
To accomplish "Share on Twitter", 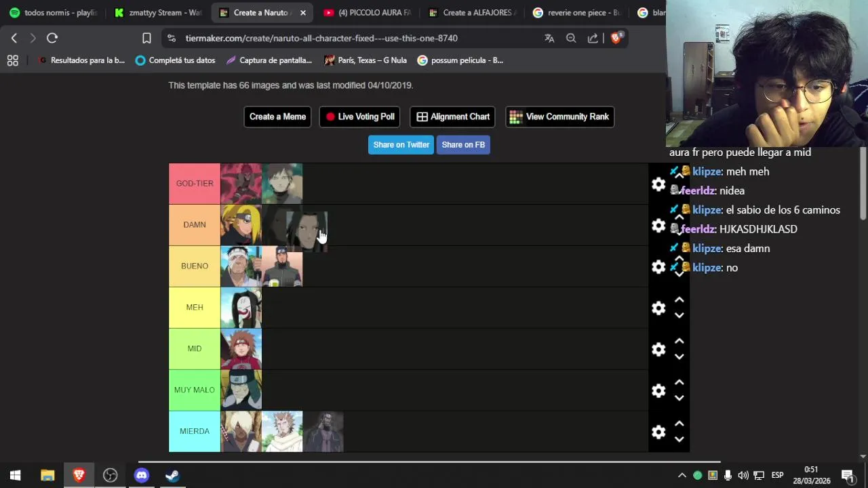I will [401, 144].
